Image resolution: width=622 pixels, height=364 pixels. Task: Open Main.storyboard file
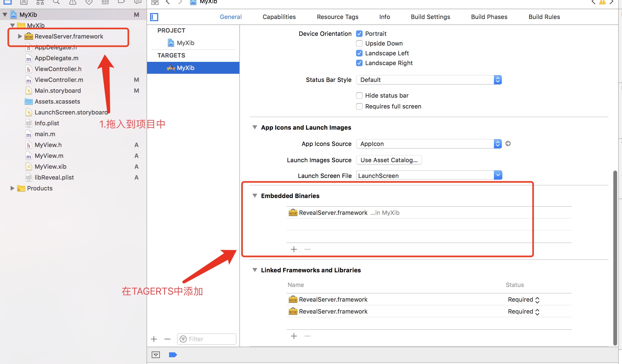click(x=58, y=91)
